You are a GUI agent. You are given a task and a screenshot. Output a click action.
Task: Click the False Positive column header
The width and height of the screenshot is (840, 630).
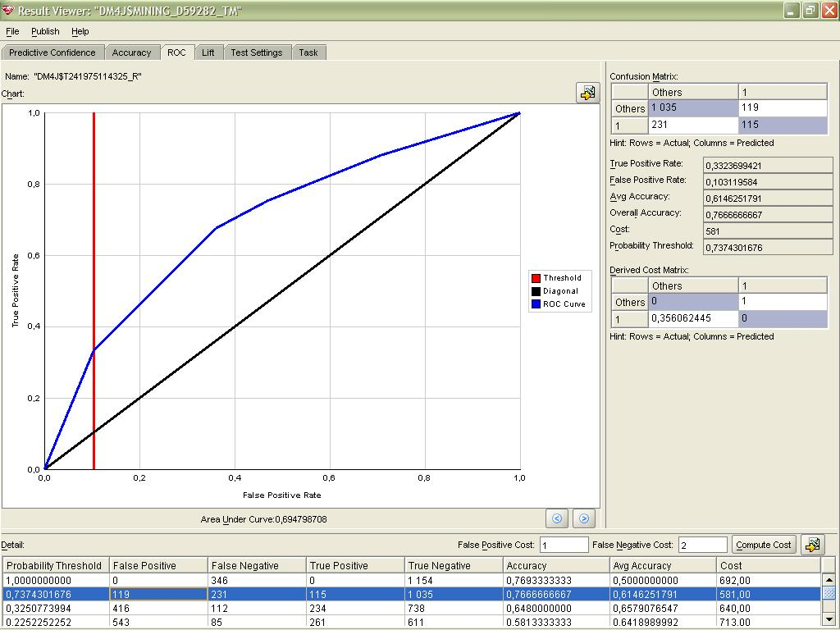pyautogui.click(x=158, y=565)
